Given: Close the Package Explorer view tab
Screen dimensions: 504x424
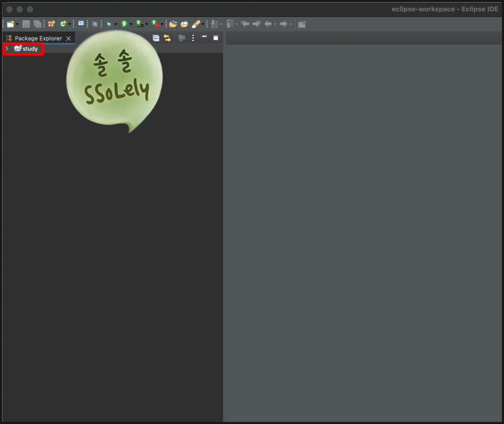Looking at the screenshot, I should [68, 38].
